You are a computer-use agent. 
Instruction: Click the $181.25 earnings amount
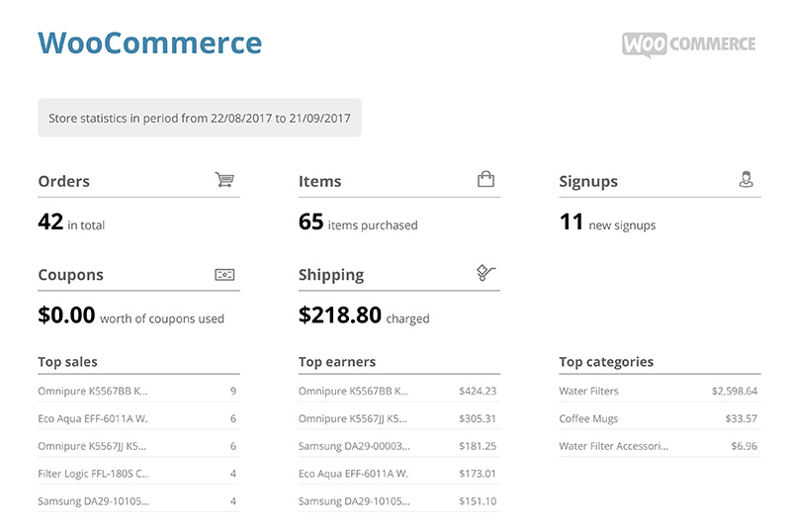coord(478,446)
